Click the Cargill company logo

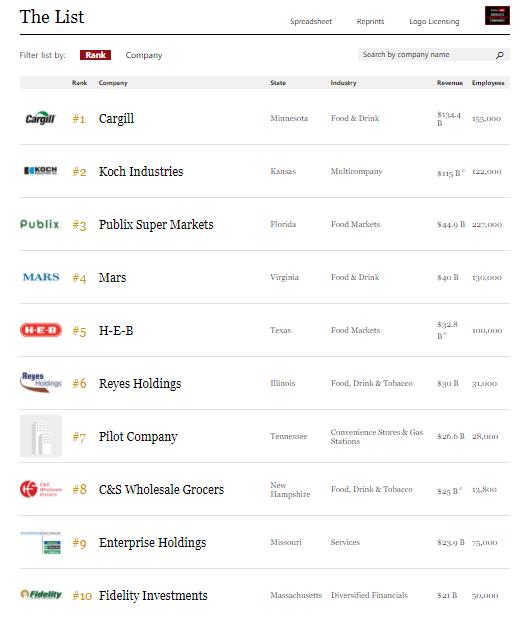40,118
